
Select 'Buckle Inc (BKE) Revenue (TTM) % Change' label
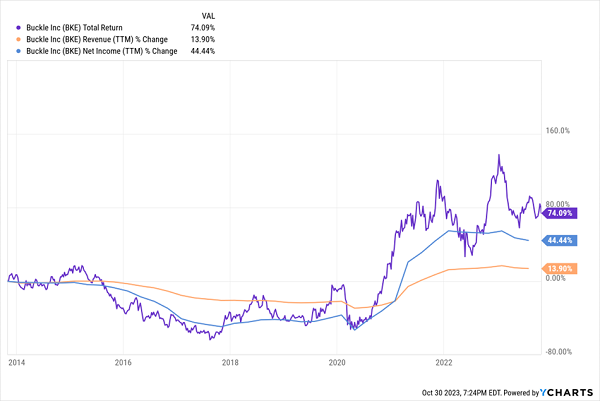(97, 39)
